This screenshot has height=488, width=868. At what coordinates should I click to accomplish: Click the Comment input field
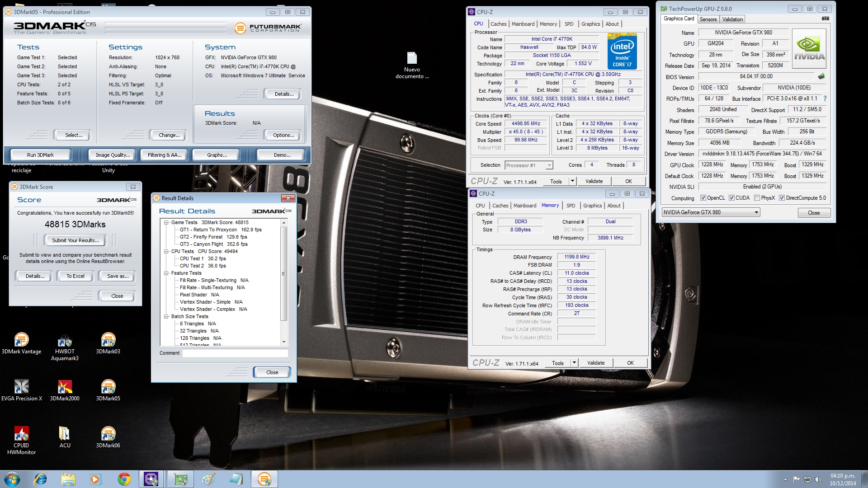(235, 353)
